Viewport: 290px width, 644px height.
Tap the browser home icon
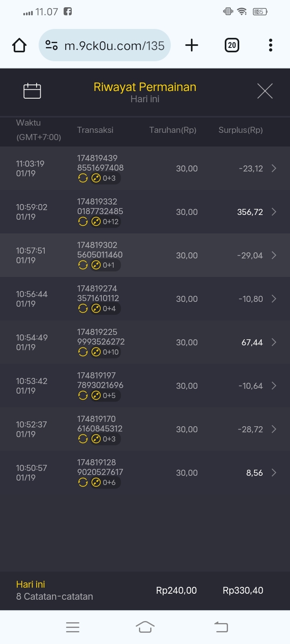point(19,45)
